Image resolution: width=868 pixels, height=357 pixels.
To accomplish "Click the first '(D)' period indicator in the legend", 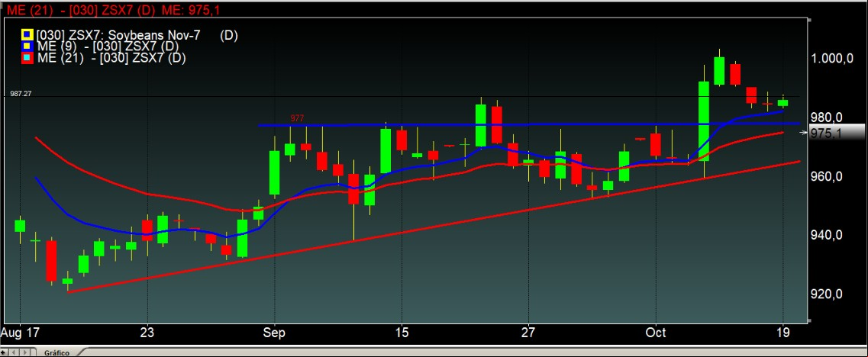I will (228, 36).
